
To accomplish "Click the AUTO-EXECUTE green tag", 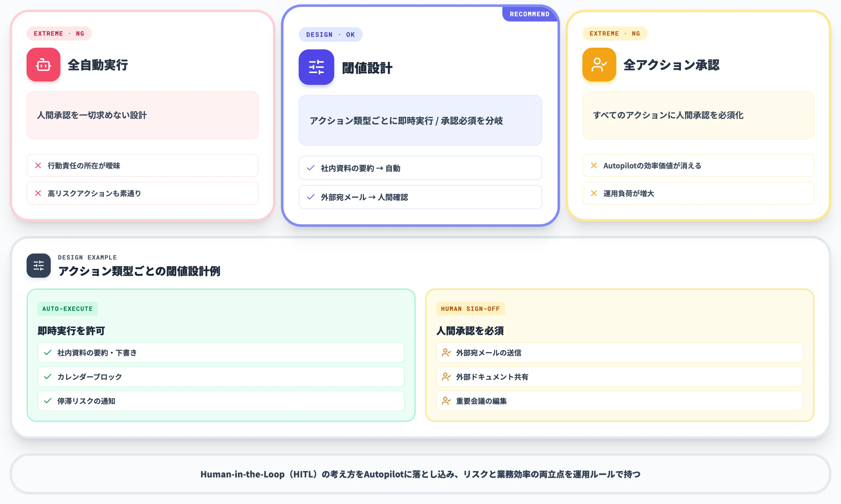I will pyautogui.click(x=68, y=309).
